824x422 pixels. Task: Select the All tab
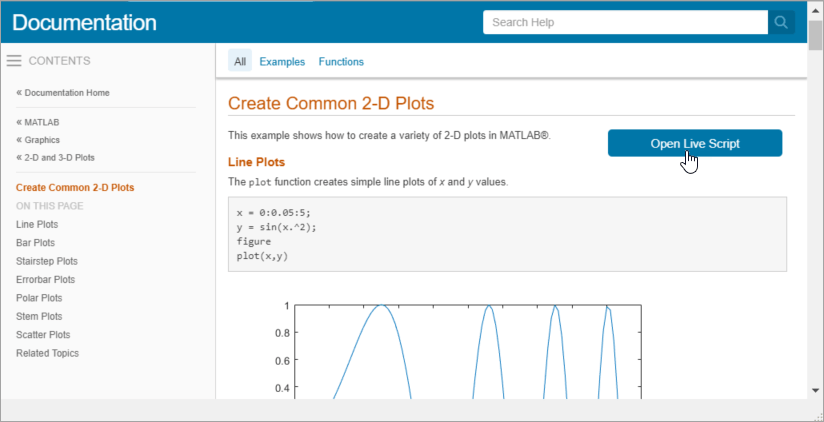240,62
